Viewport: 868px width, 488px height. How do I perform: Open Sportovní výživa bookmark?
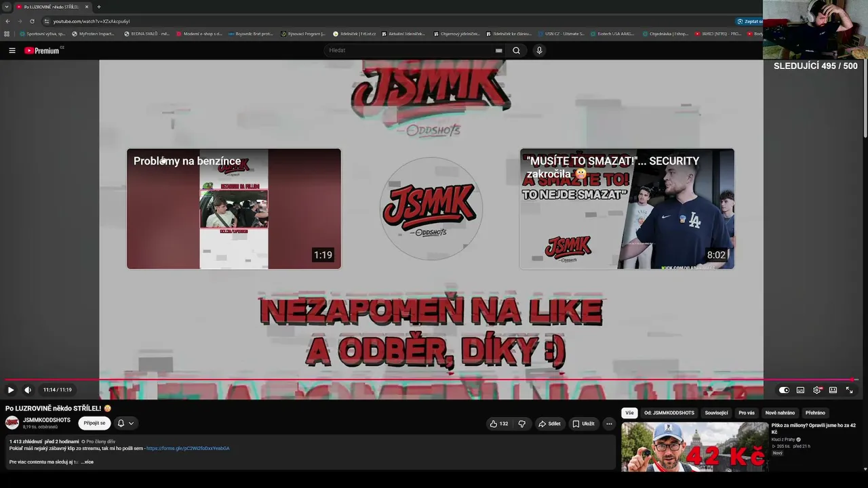[x=43, y=34]
